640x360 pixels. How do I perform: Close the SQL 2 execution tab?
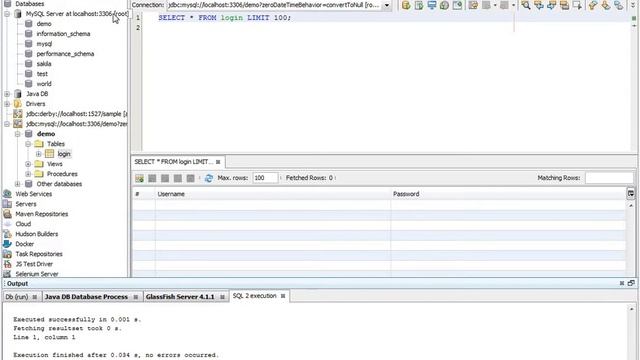[283, 296]
